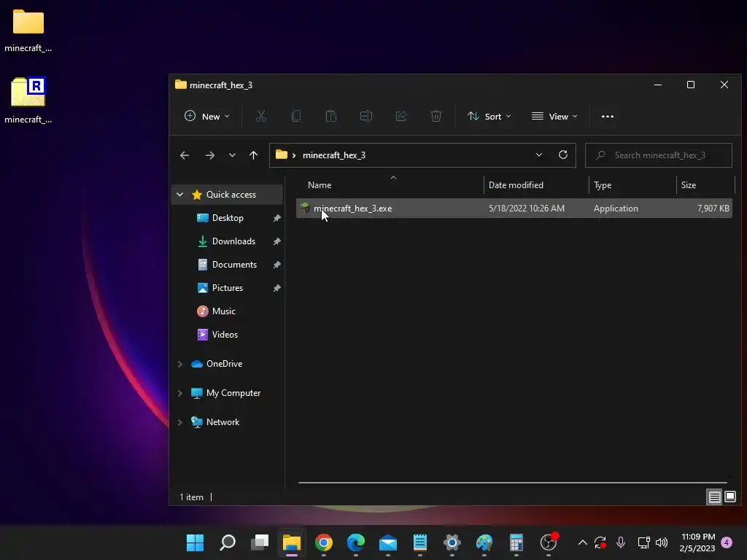Open the View dropdown menu
This screenshot has height=560, width=747.
[554, 116]
